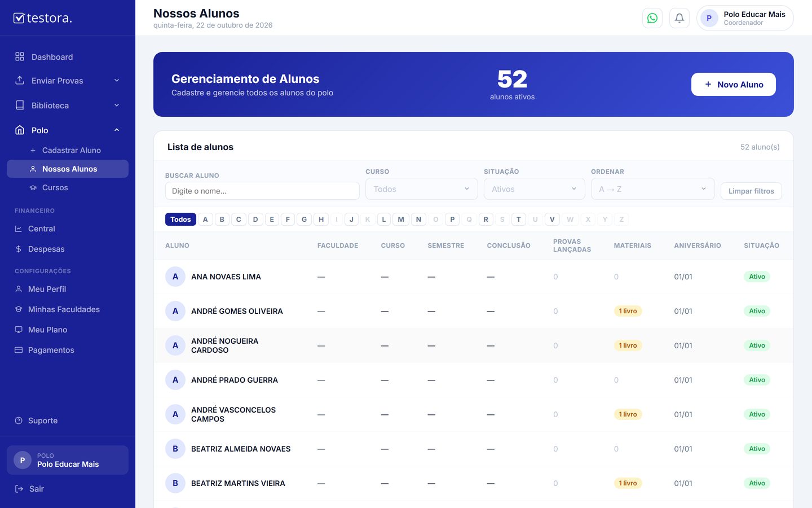Click the Biblioteca book icon
The width and height of the screenshot is (812, 508).
[x=20, y=105]
